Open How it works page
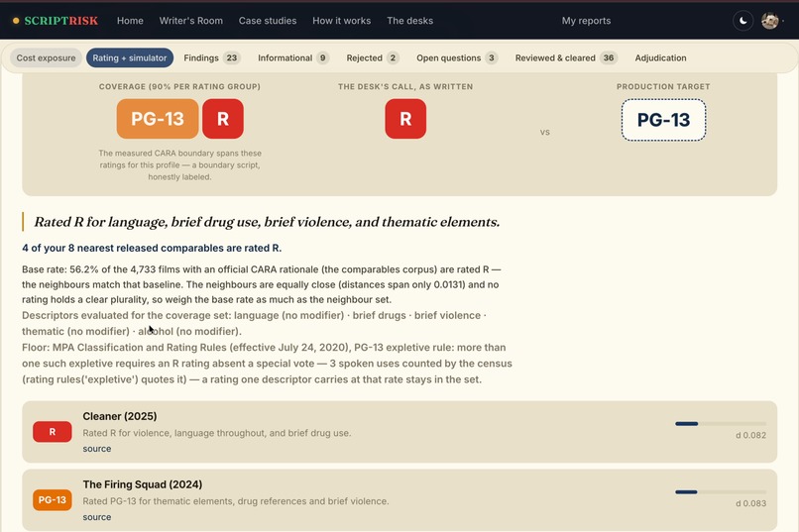 341,21
